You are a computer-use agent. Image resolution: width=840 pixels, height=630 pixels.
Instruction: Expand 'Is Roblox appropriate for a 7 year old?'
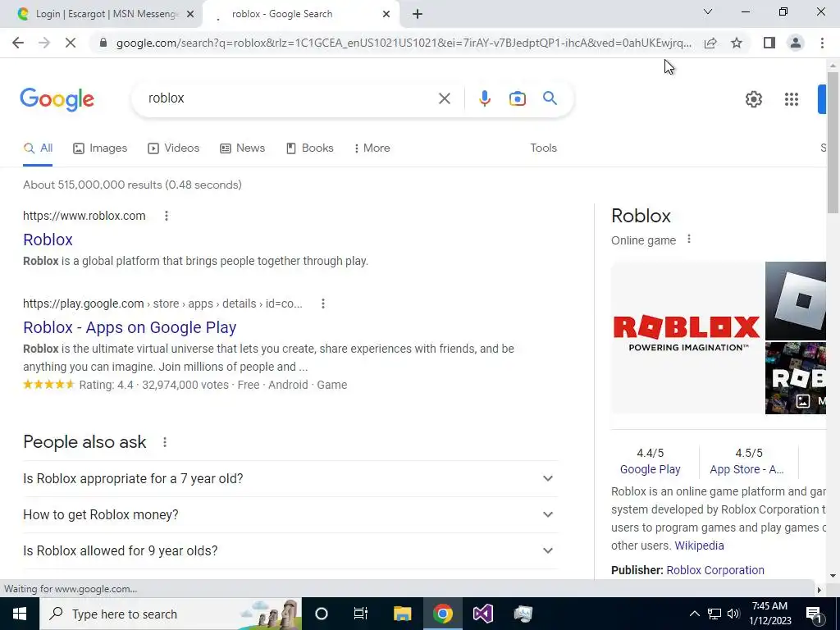coord(290,478)
